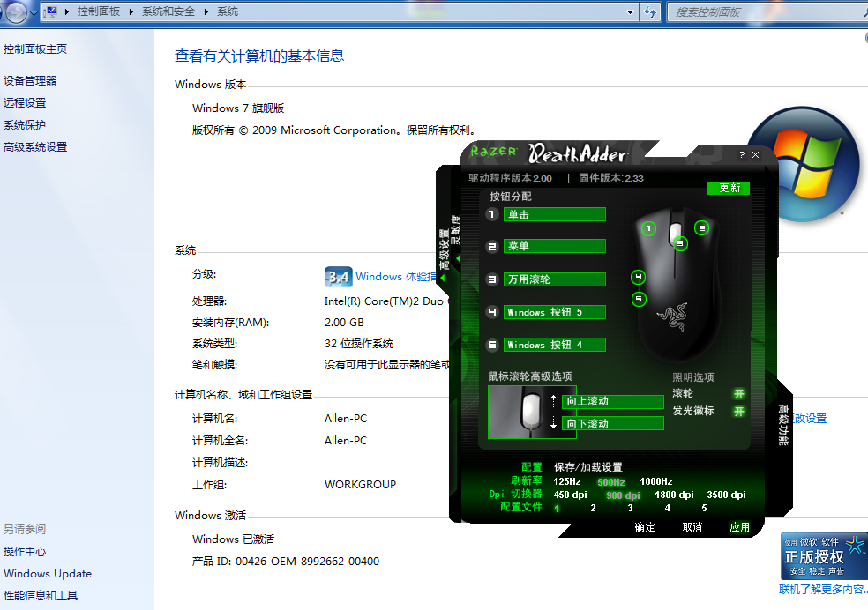Click the 搜索控制面板 search field
Viewport: 868px width, 610px height.
[767, 11]
